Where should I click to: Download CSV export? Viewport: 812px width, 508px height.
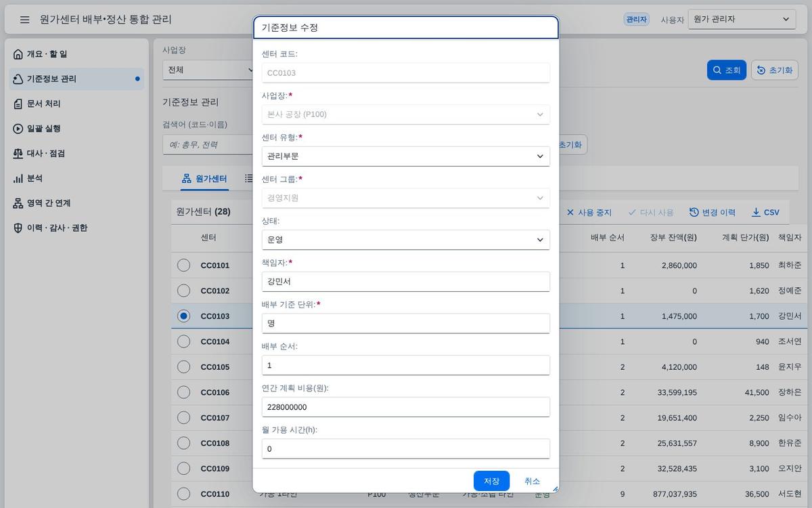(x=765, y=212)
